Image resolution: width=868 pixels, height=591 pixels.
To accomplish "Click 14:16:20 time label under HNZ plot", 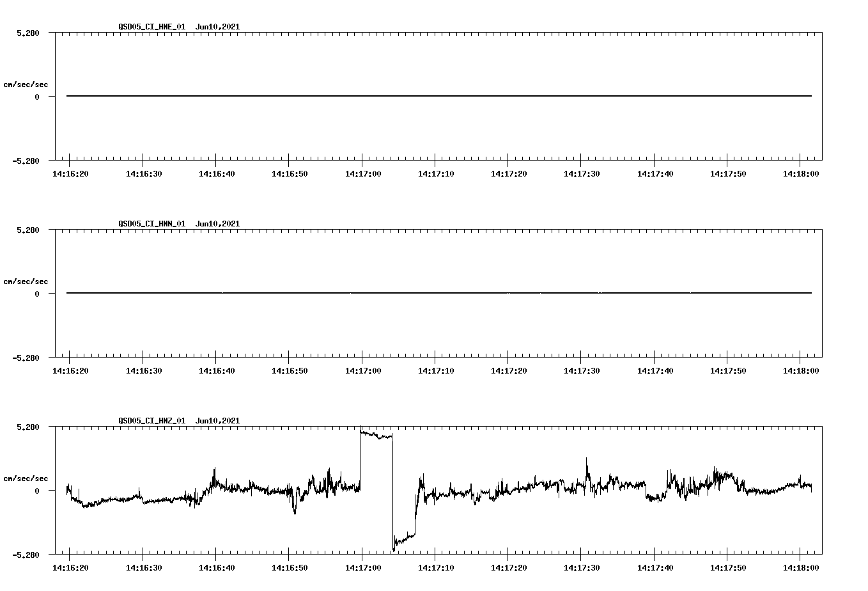I will [70, 567].
